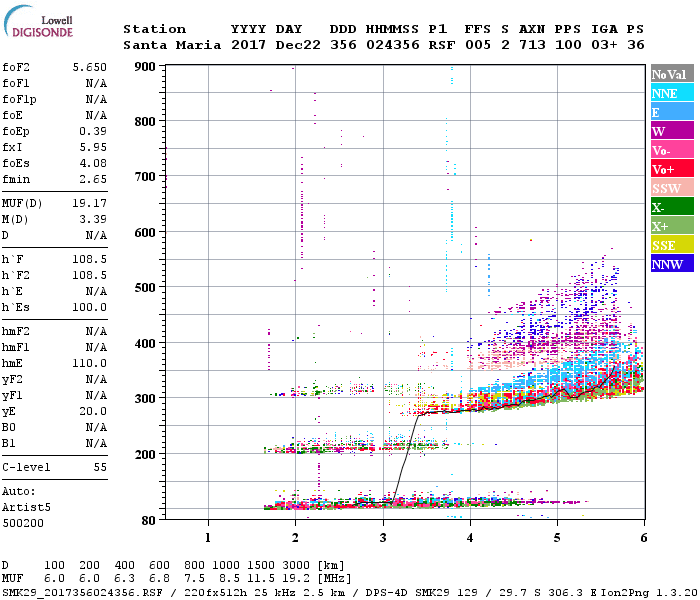Select the No Val legend swatch

click(x=672, y=74)
